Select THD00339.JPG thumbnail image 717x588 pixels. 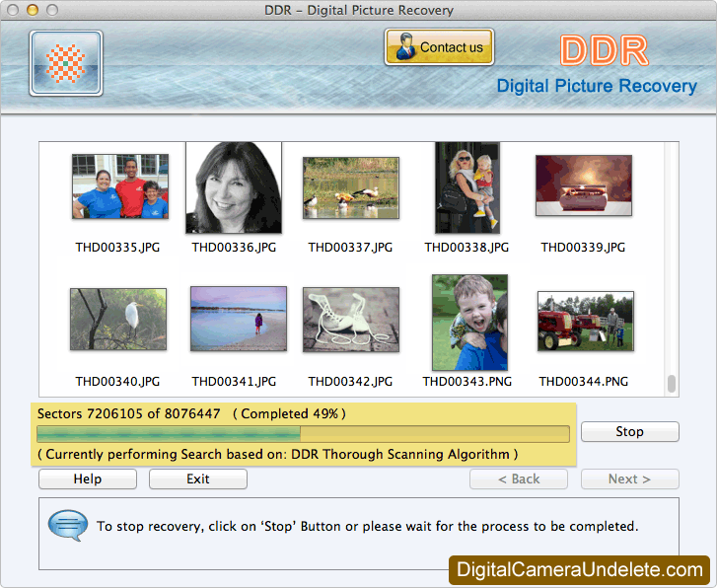point(583,185)
